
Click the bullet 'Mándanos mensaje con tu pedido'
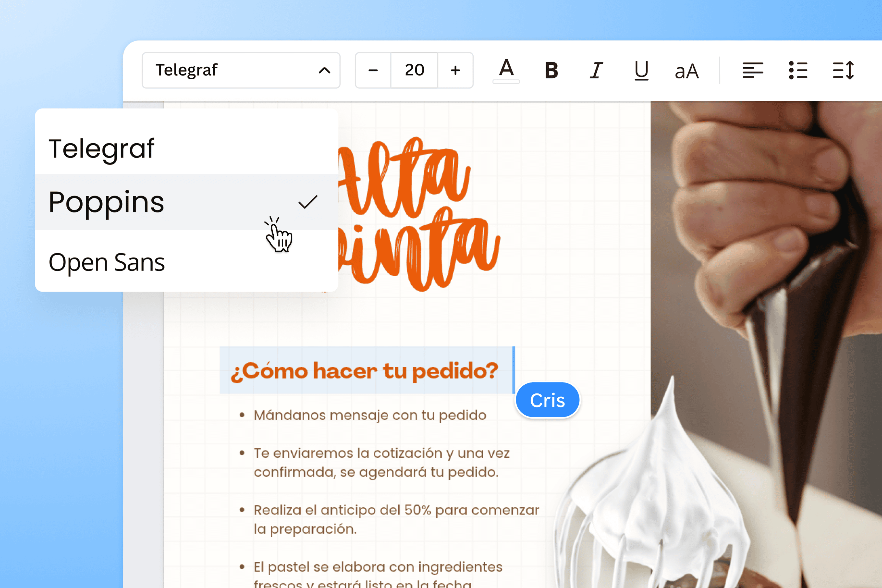pyautogui.click(x=370, y=415)
